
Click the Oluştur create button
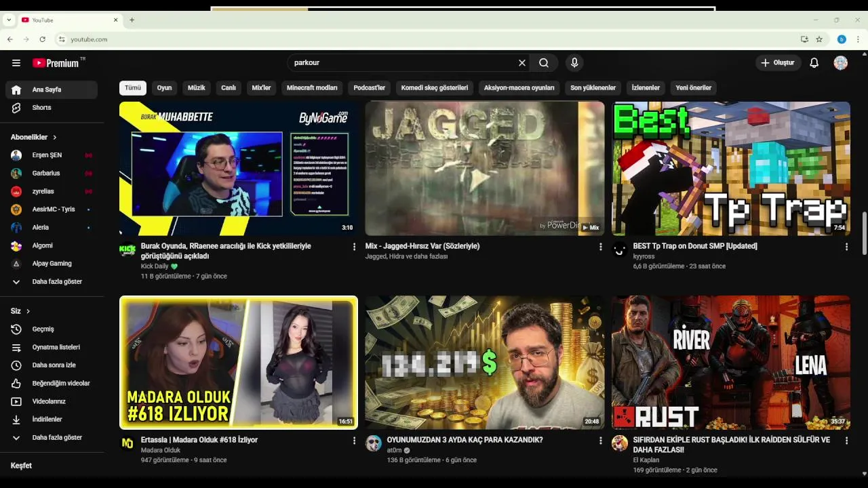tap(778, 63)
